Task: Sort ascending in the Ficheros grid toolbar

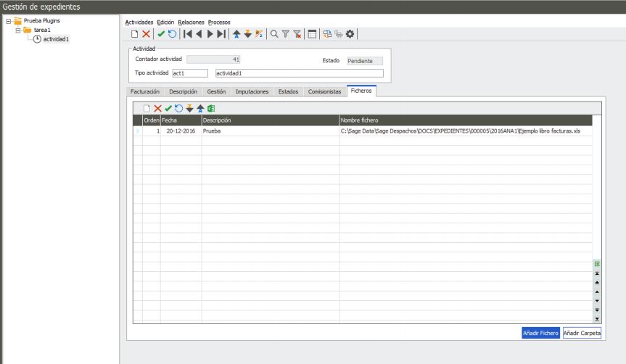Action: click(200, 109)
